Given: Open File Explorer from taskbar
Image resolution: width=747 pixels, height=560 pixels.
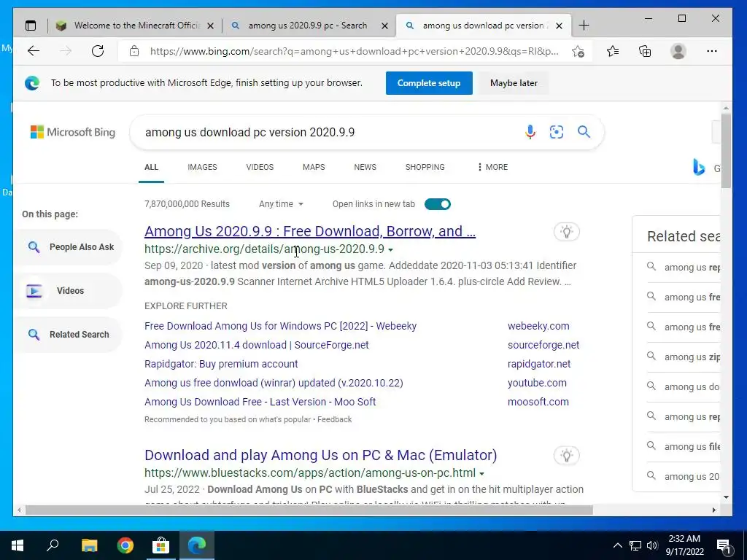Looking at the screenshot, I should (x=89, y=545).
